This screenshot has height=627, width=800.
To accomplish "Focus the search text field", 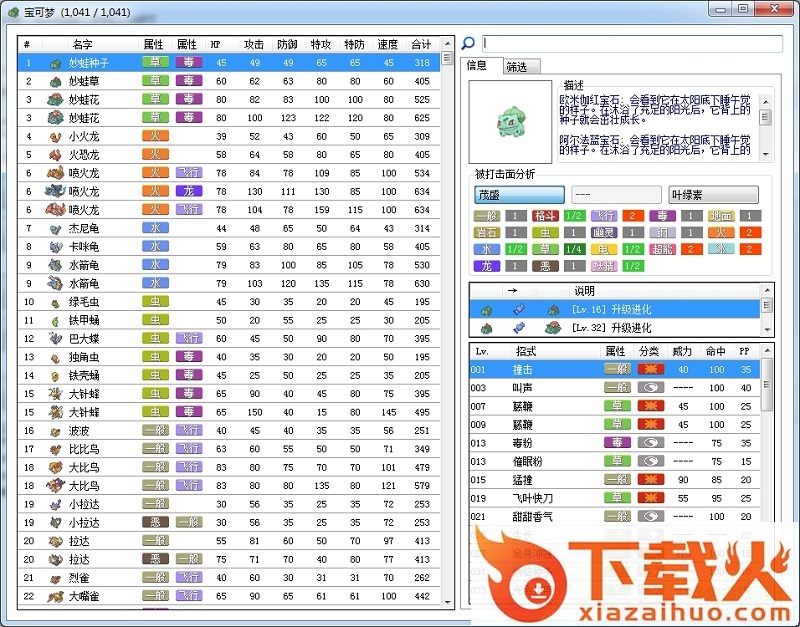I will pos(632,43).
